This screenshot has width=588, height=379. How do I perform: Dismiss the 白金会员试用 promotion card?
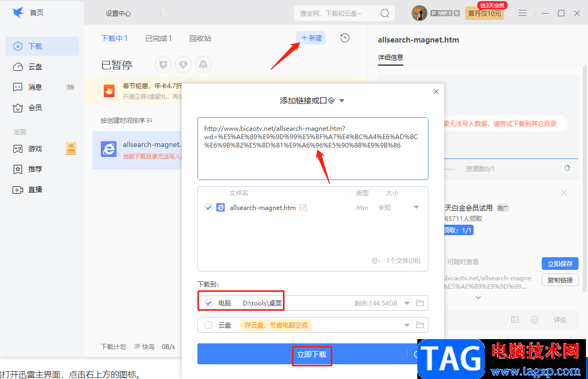tap(564, 193)
